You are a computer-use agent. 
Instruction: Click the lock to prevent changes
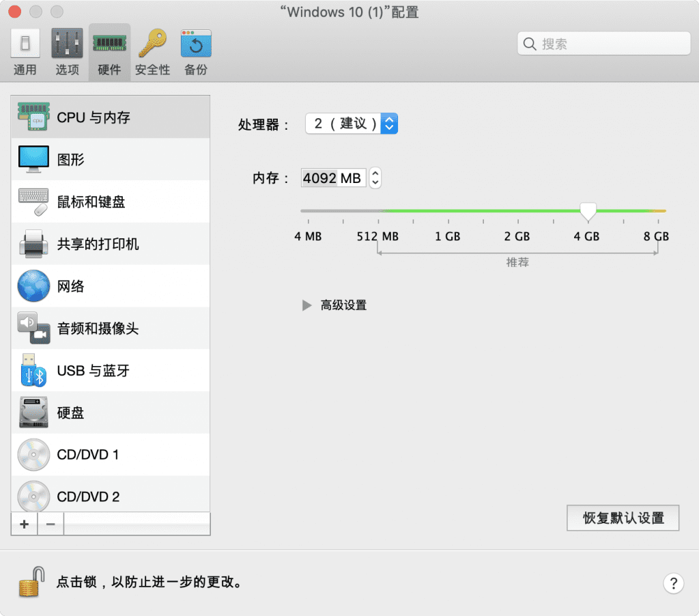tap(29, 581)
